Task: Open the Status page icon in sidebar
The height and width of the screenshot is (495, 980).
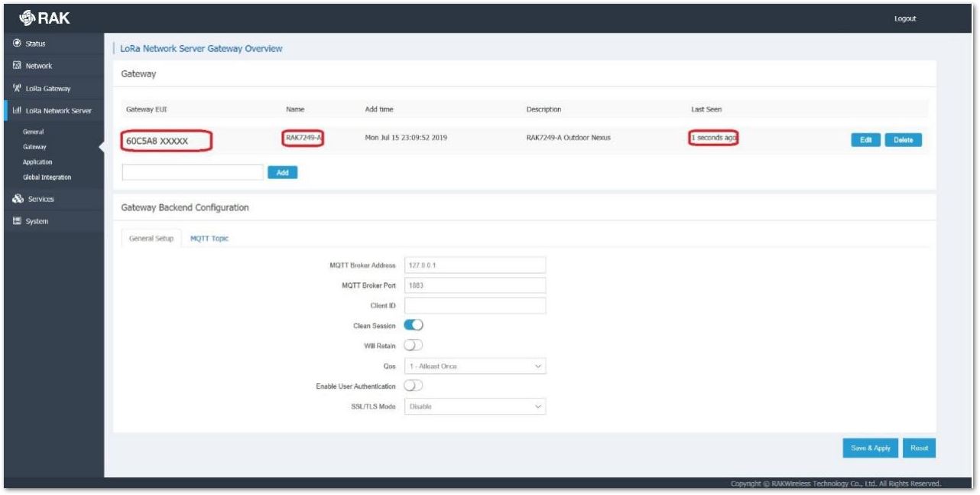Action: coord(17,42)
